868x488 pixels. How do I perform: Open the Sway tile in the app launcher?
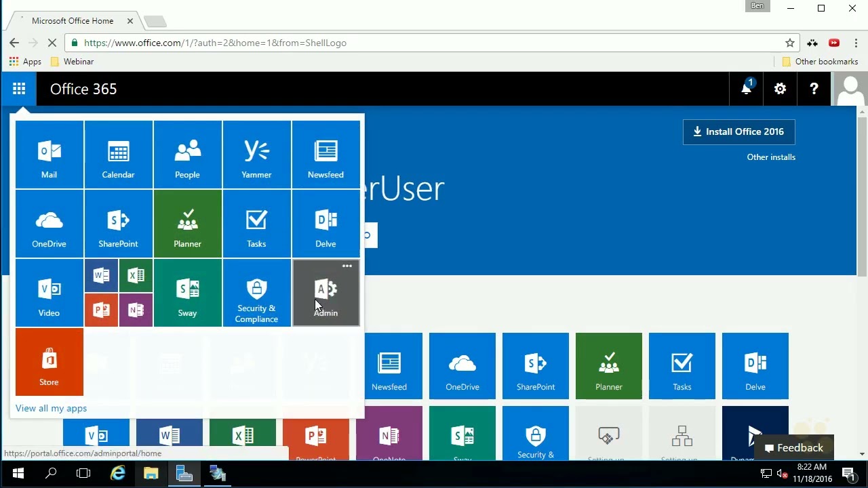[x=188, y=293]
